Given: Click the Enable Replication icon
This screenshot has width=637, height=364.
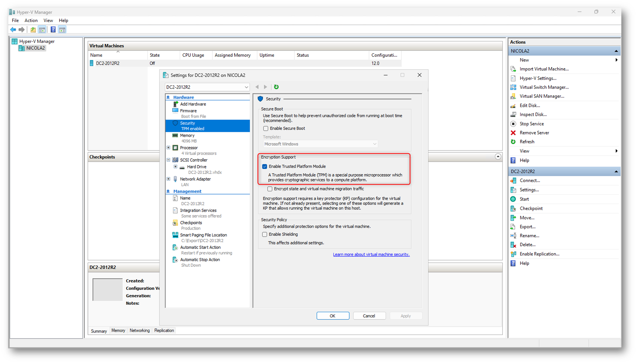Looking at the screenshot, I should [x=513, y=254].
